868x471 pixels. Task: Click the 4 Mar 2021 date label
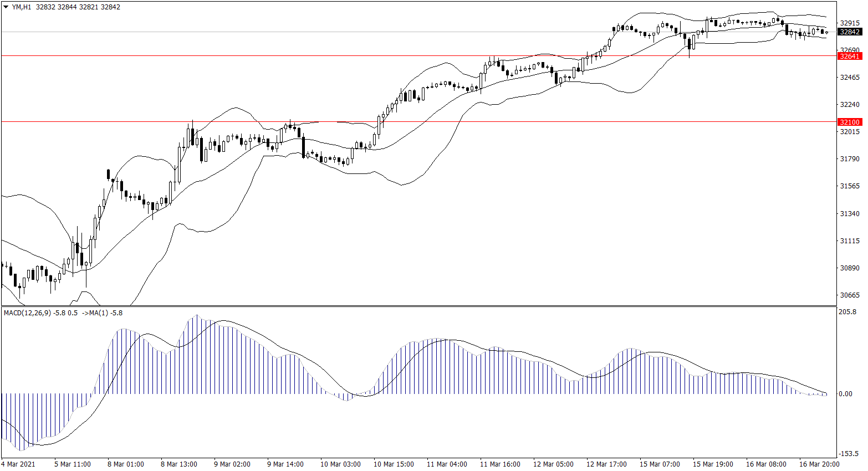(x=18, y=464)
